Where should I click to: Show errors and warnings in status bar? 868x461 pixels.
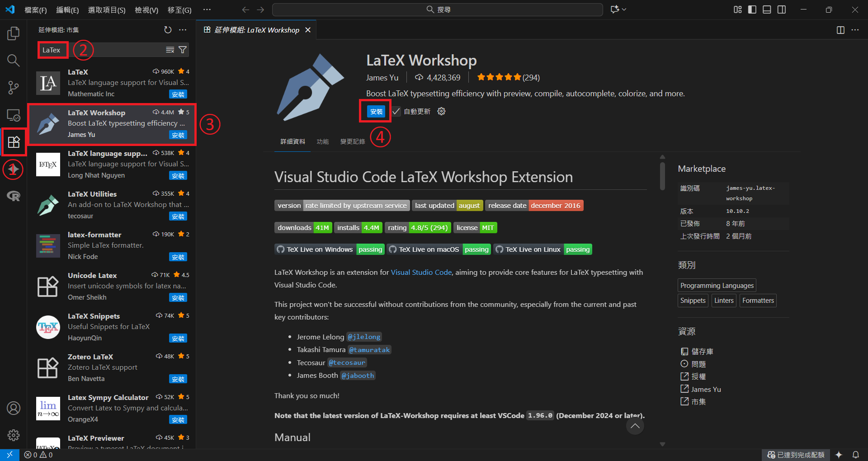pos(38,455)
